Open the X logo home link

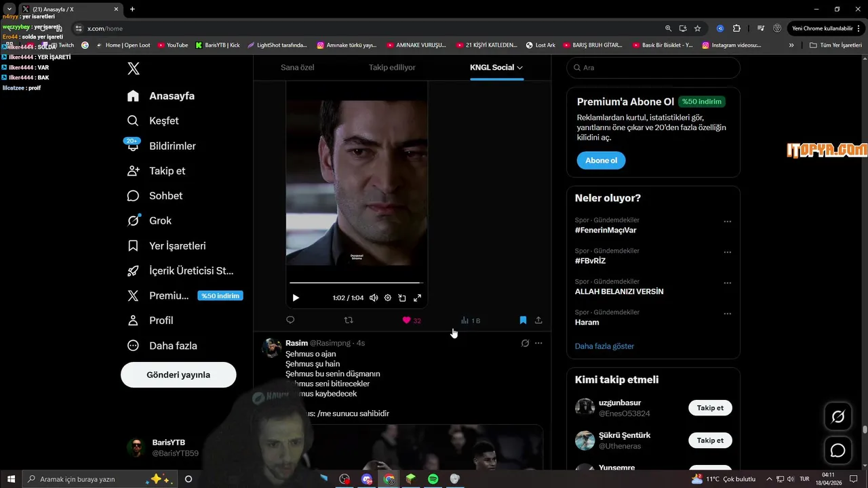click(134, 68)
